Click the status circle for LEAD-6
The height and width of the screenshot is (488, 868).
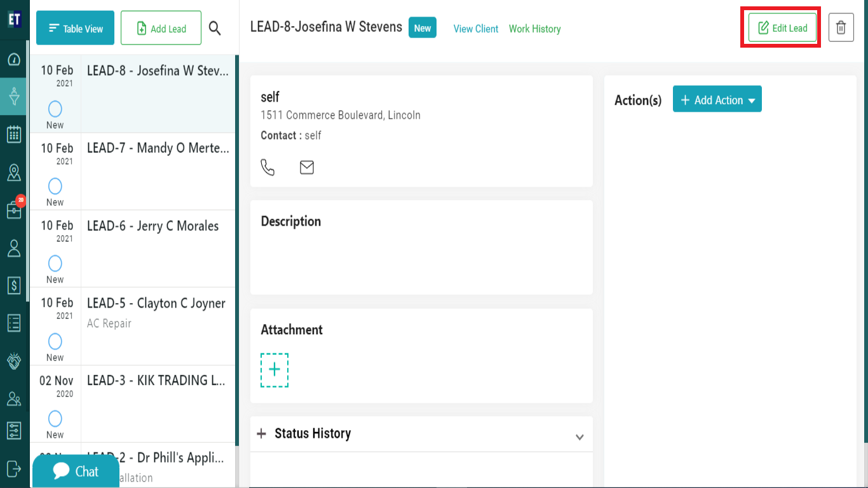click(55, 263)
